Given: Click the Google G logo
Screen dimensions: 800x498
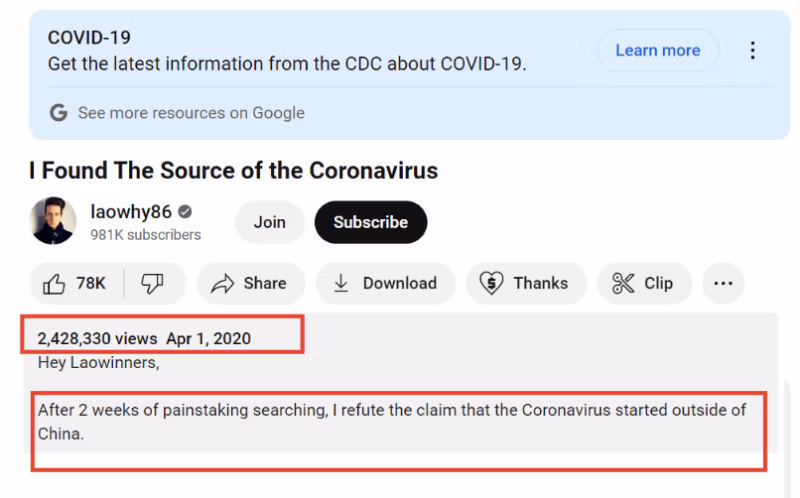Looking at the screenshot, I should (59, 113).
